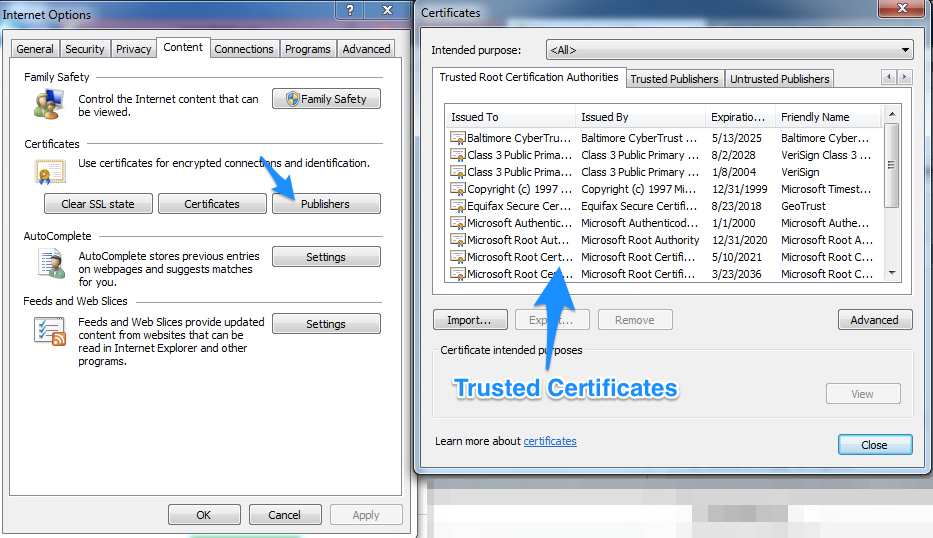Click Clear SSL state button
Viewport: 933px width, 538px height.
(x=98, y=204)
